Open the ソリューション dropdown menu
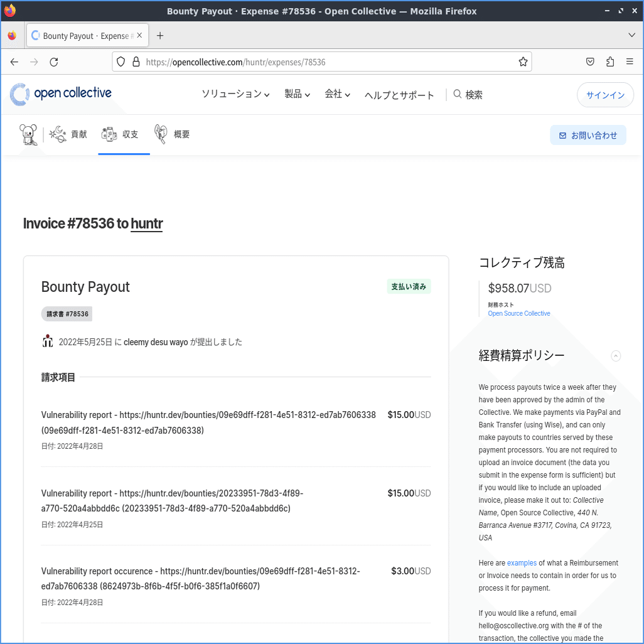 (235, 94)
